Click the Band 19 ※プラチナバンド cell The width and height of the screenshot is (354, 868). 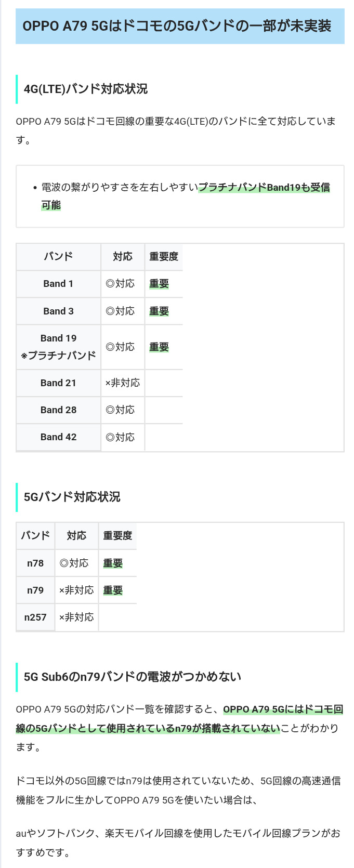pyautogui.click(x=58, y=347)
